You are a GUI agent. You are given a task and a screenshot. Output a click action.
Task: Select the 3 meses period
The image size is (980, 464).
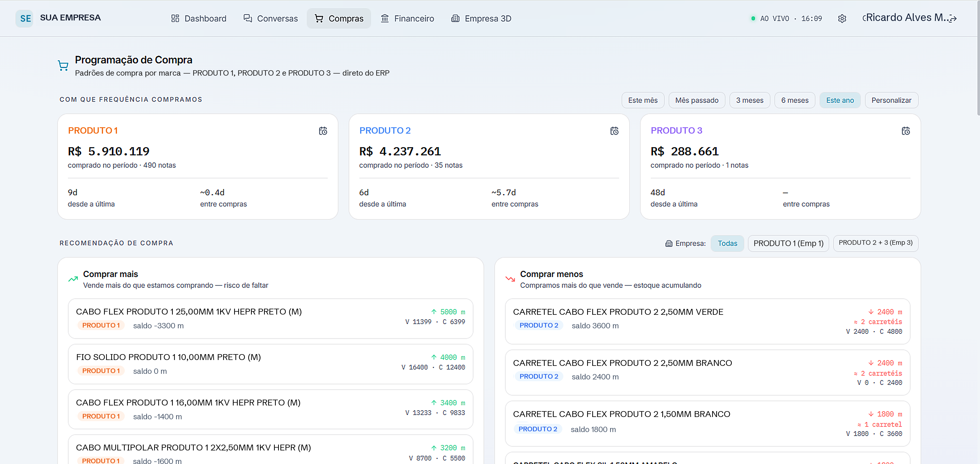749,100
